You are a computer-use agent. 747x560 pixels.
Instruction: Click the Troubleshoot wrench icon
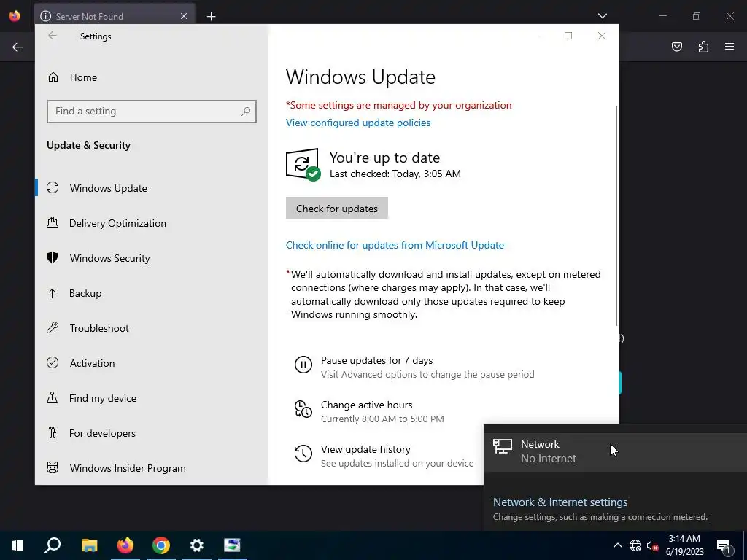53,327
